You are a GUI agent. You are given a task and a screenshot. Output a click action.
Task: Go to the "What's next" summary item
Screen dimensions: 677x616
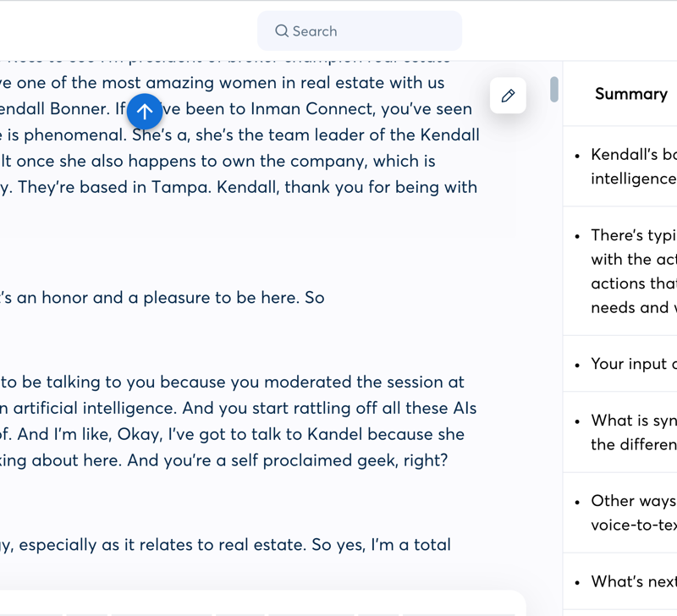633,581
